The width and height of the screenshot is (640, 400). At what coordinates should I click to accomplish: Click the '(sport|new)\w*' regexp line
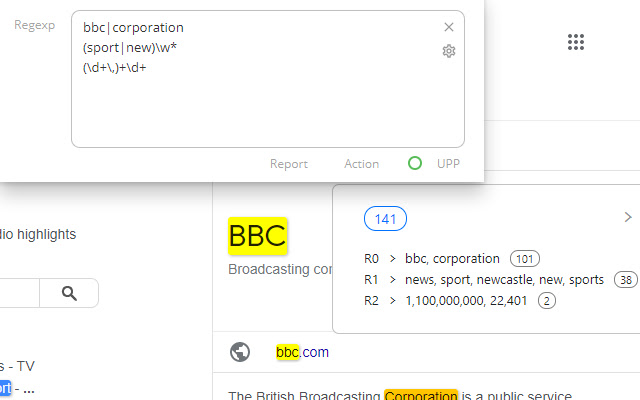coord(130,48)
